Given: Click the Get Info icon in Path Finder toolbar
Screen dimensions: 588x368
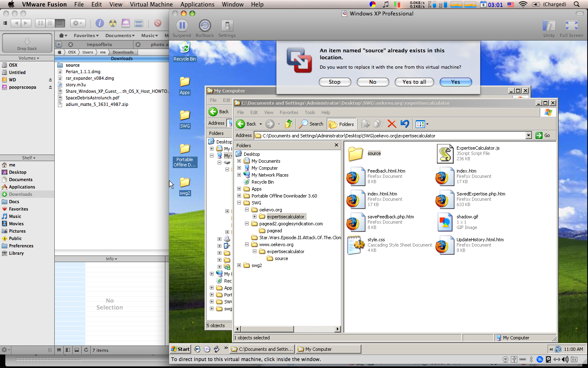Looking at the screenshot, I should pos(100,23).
